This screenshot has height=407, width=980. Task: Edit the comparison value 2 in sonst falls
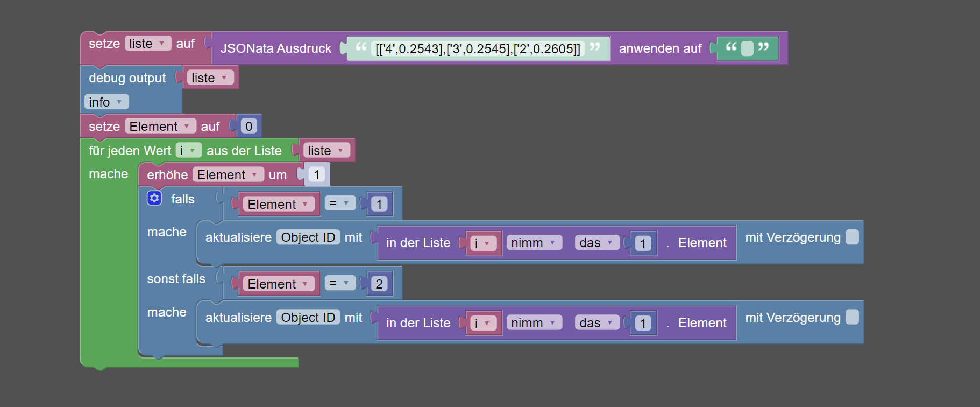pos(379,284)
